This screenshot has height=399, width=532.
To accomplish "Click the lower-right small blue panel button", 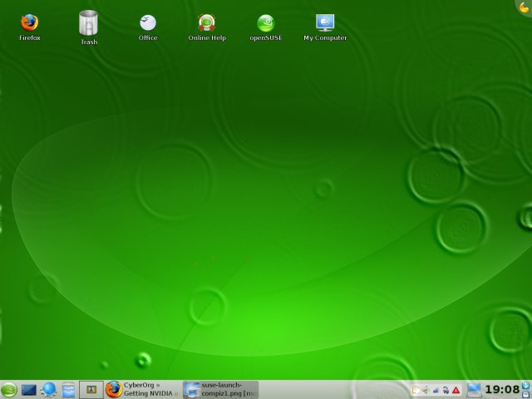I will tap(526, 394).
